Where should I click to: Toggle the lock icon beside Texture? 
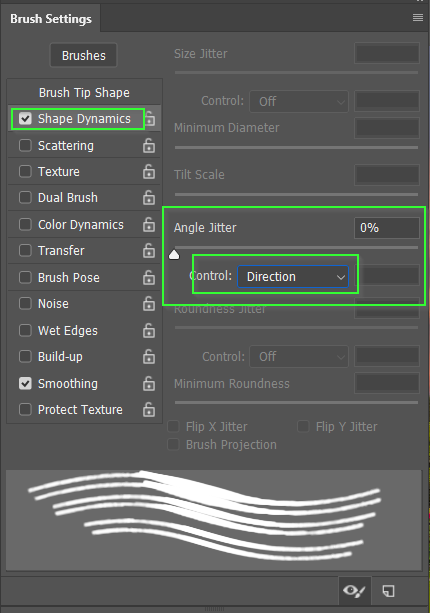pyautogui.click(x=149, y=172)
